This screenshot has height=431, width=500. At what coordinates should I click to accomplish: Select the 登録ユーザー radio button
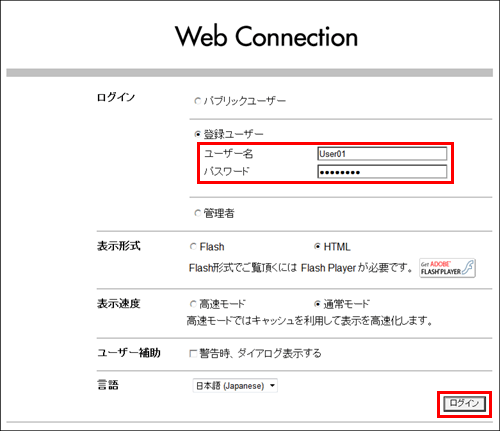(x=198, y=134)
